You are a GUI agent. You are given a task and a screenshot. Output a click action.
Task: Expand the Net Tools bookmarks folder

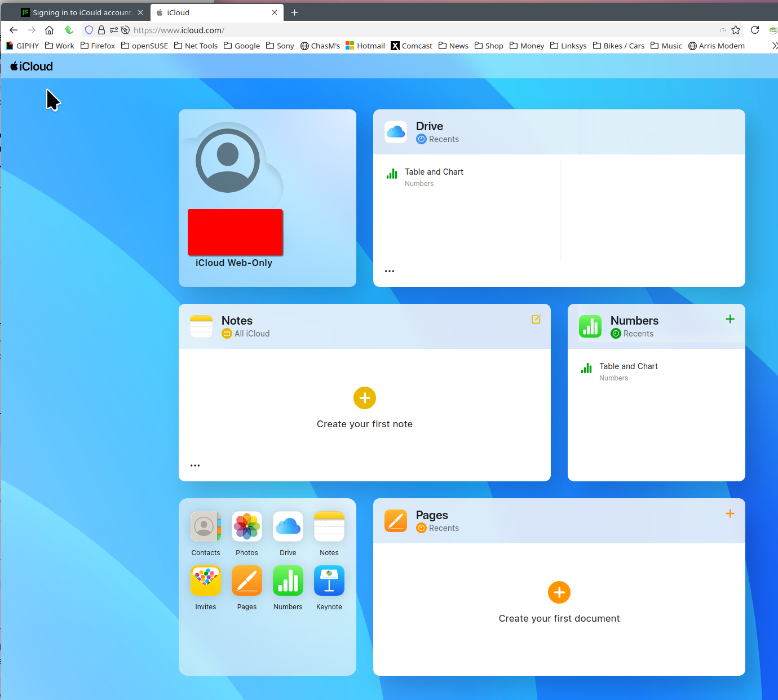(x=196, y=46)
